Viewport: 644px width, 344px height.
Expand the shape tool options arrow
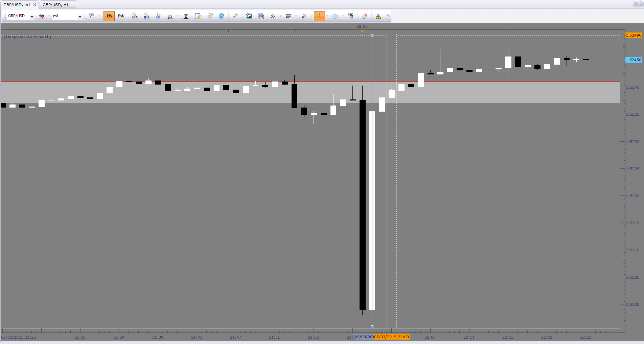(x=343, y=16)
